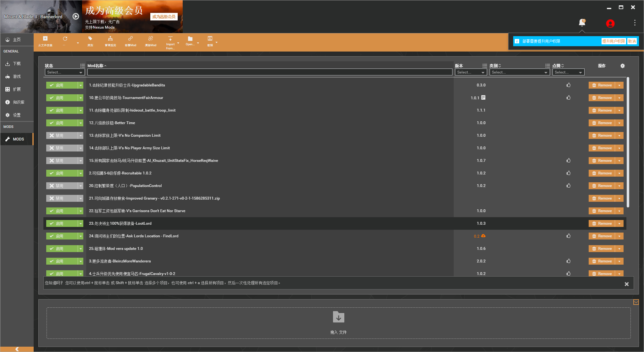Expand Remove dropdown arrow for Recruitable 1.0.2
This screenshot has width=644, height=352.
[619, 173]
